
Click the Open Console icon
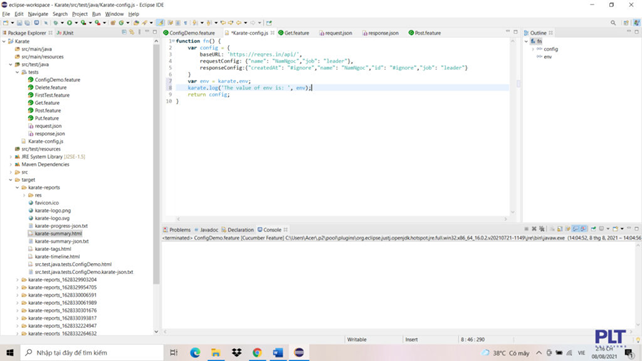click(x=615, y=229)
